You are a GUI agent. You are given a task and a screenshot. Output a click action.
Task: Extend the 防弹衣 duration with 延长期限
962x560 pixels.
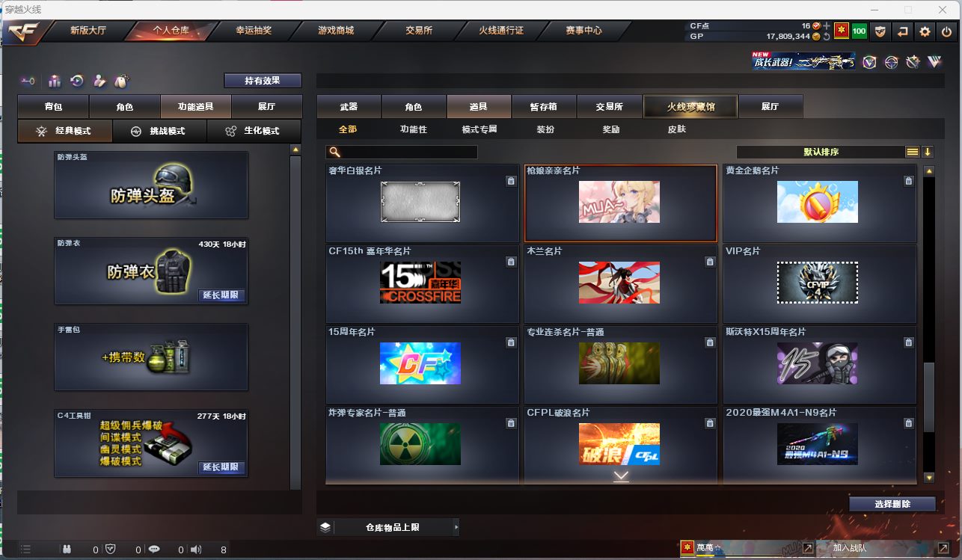tap(221, 295)
